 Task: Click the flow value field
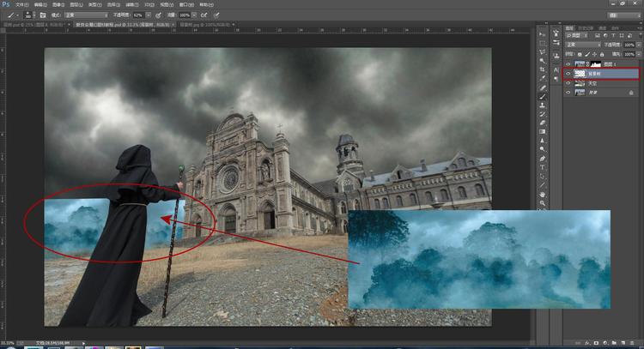[x=185, y=15]
